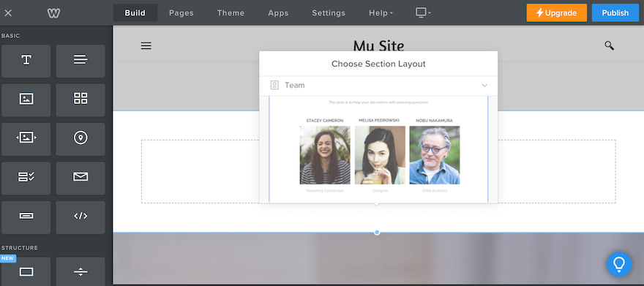Select the Contact Form element

(26, 178)
